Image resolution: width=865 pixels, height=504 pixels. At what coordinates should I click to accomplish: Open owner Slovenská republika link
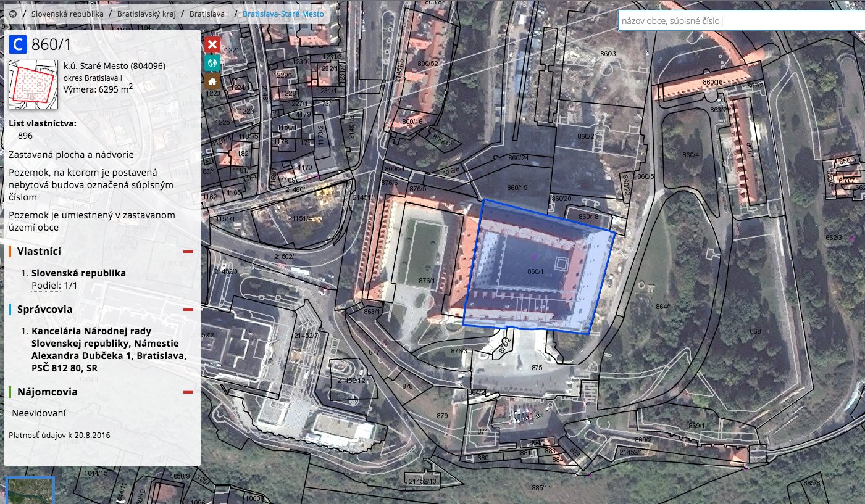78,273
